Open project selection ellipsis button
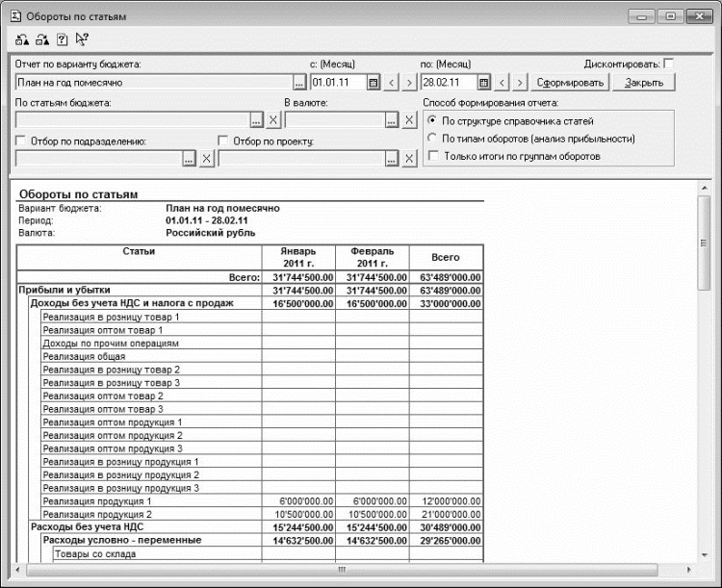Viewport: 722px width, 588px height. pyautogui.click(x=392, y=159)
